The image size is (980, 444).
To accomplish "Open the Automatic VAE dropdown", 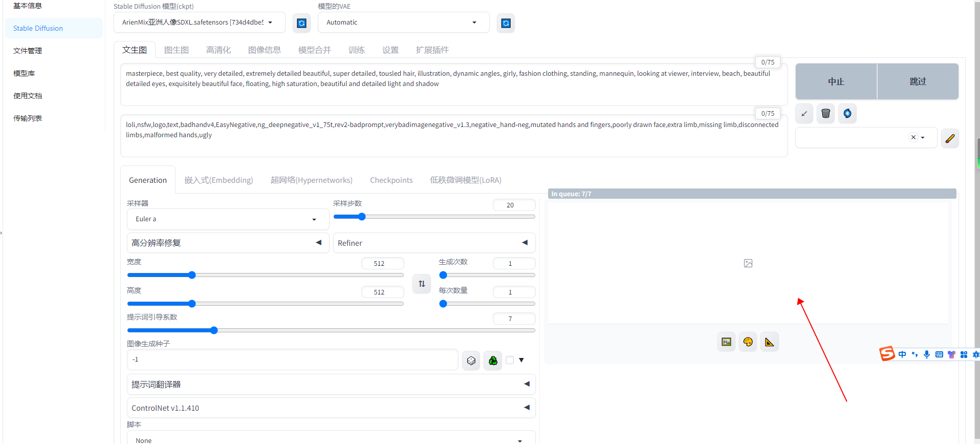I will (403, 23).
